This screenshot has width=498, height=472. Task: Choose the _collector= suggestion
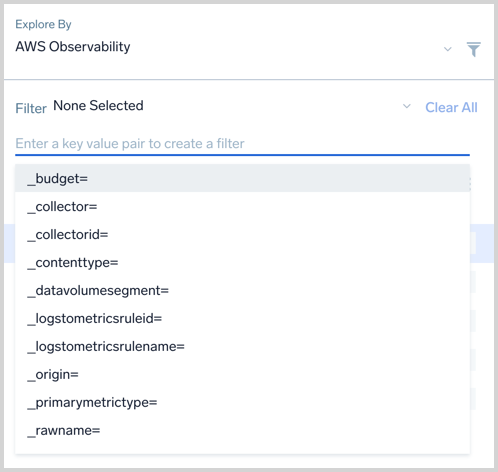point(242,207)
